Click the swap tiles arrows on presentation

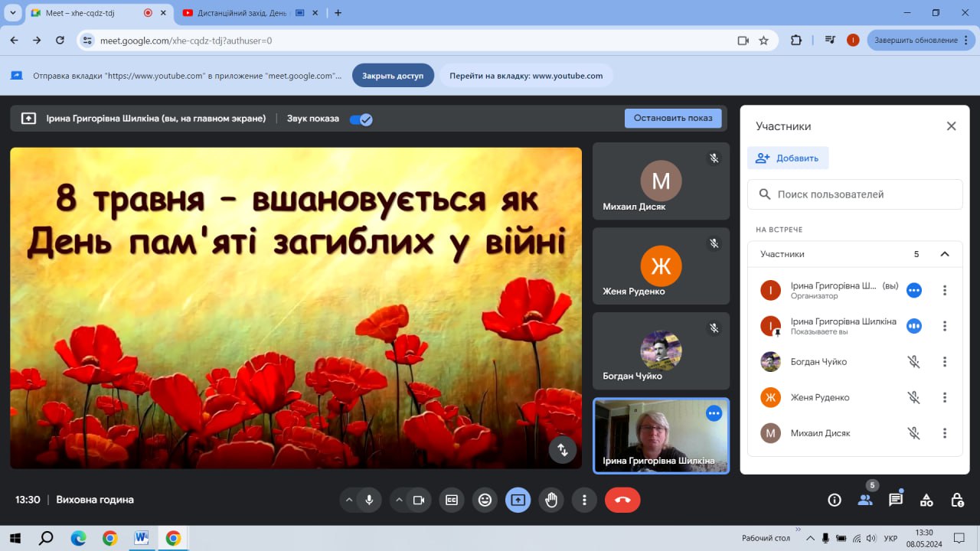click(x=563, y=450)
